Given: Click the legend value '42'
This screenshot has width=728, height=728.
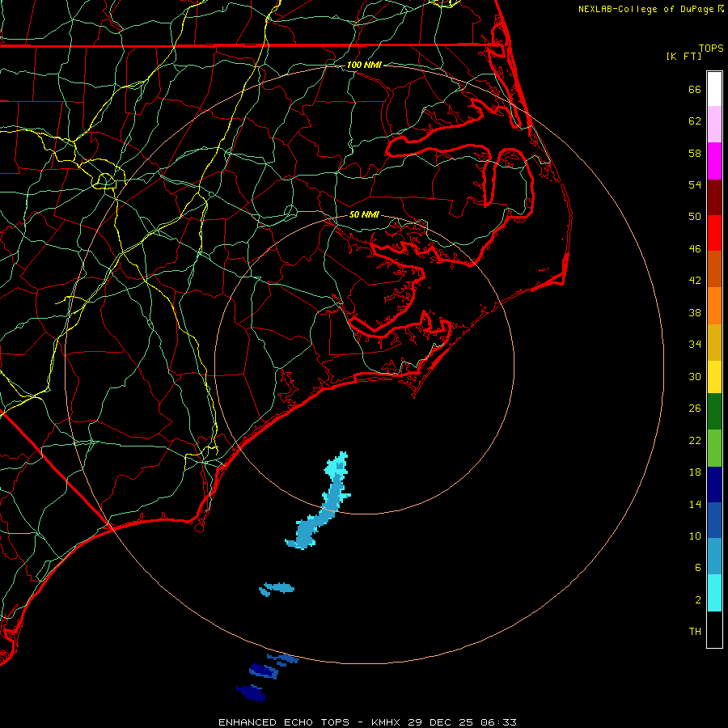Looking at the screenshot, I should pos(695,281).
